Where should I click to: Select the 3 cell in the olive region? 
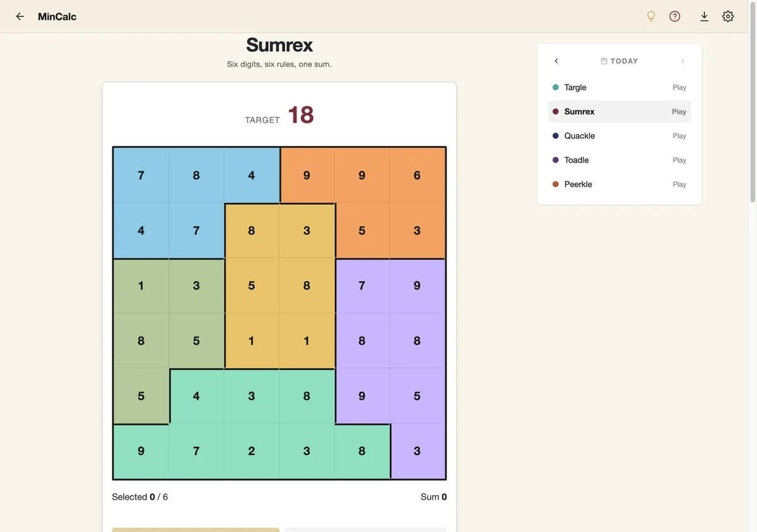196,286
